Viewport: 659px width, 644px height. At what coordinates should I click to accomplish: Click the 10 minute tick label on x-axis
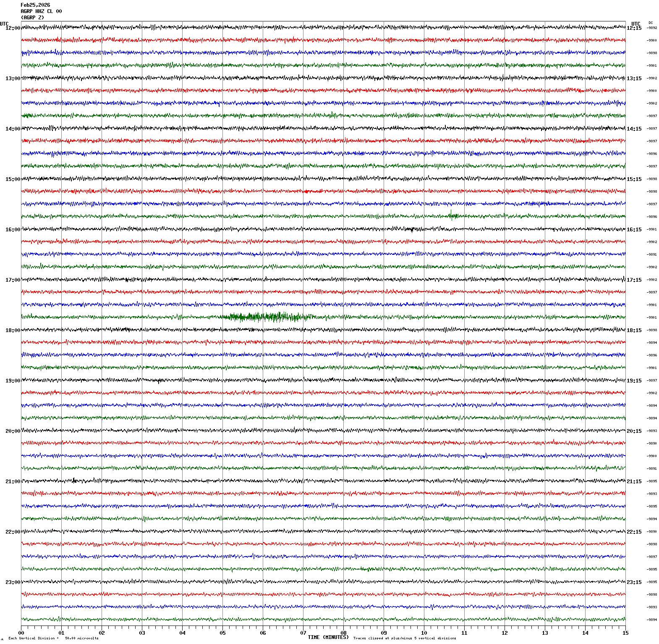(x=424, y=633)
